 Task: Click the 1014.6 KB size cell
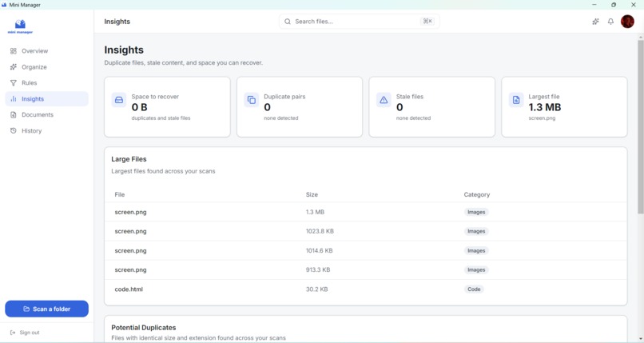(x=319, y=250)
